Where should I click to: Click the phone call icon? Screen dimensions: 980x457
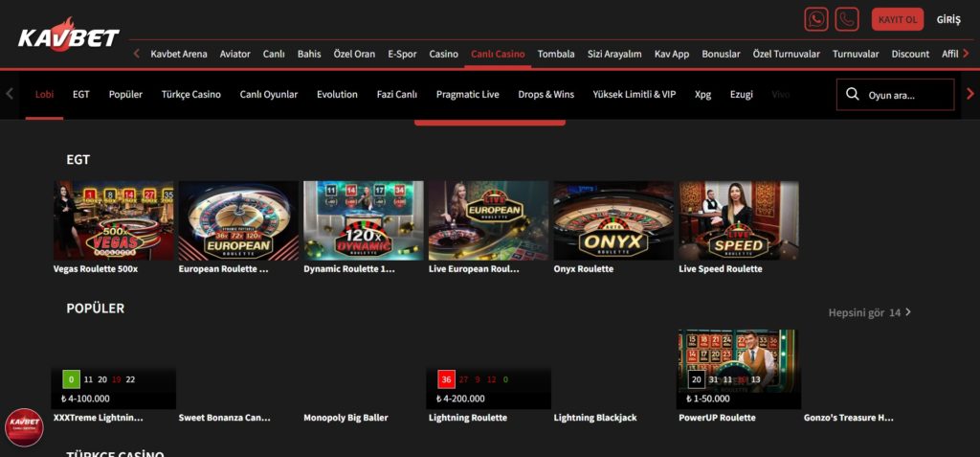tap(847, 19)
